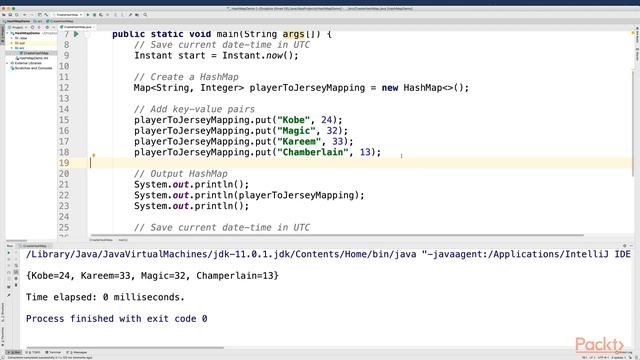640x360 pixels.
Task: Click the UTF-8 encoding selector in status bar
Action: tap(603, 358)
